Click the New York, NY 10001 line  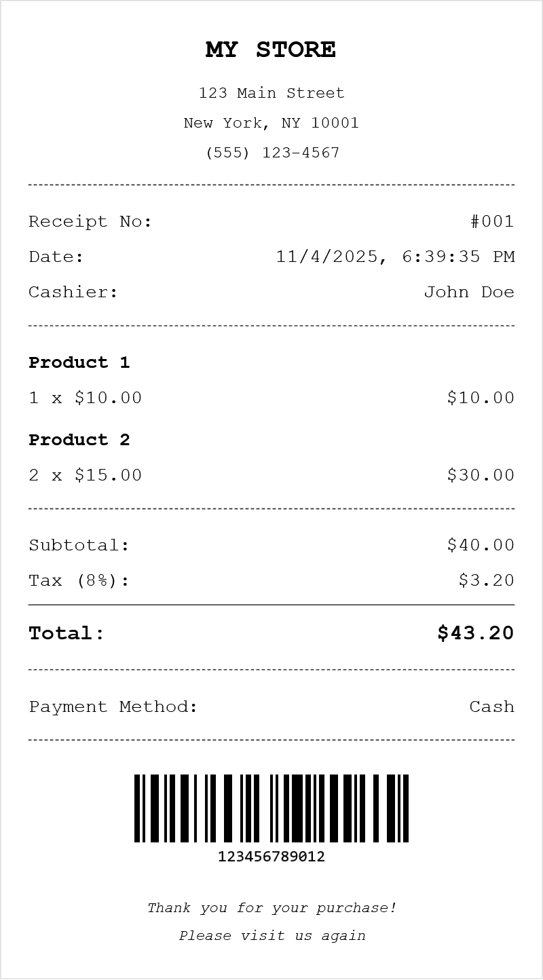(x=271, y=123)
